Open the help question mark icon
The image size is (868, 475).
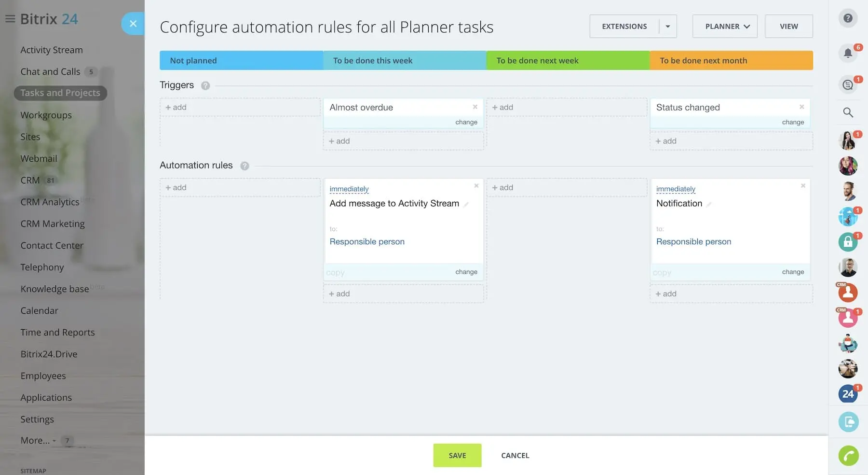click(x=848, y=18)
